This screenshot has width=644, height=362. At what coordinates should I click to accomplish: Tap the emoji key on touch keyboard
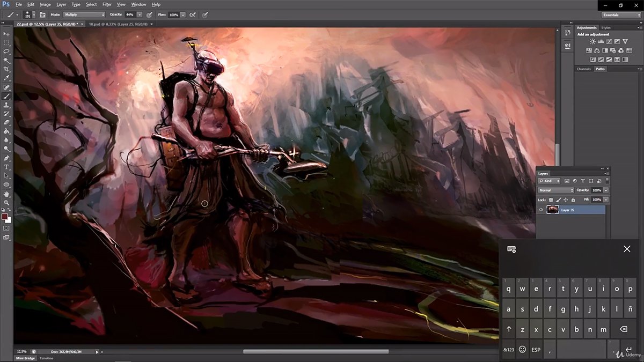[x=522, y=349]
